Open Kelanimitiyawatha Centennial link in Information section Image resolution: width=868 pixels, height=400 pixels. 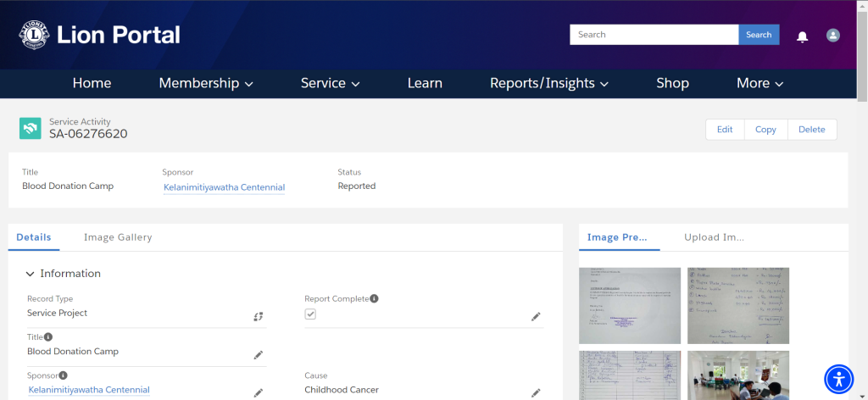coord(89,390)
